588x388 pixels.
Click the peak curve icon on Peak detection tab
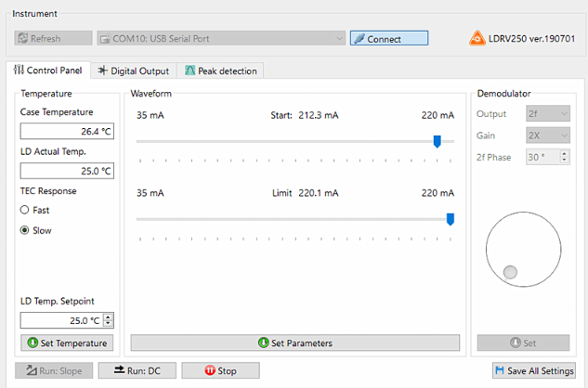[190, 71]
